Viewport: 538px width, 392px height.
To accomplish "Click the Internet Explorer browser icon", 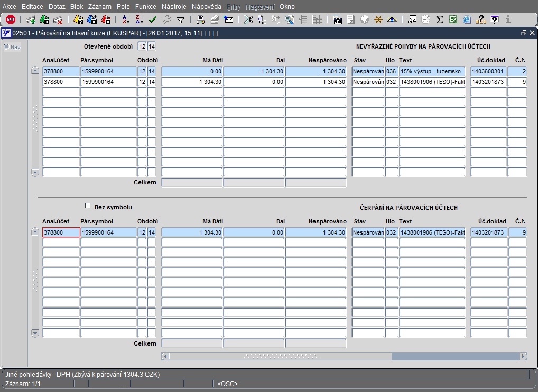I will point(467,20).
